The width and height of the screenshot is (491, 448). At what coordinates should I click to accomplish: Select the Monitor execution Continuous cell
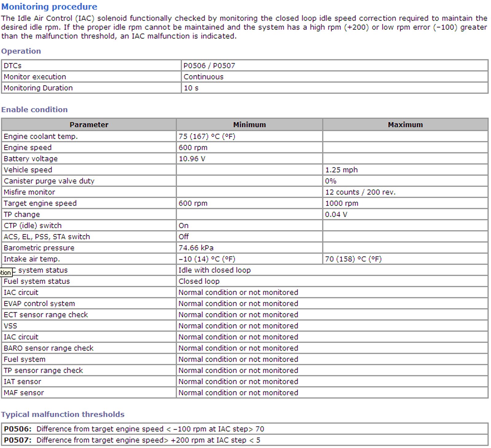click(203, 77)
